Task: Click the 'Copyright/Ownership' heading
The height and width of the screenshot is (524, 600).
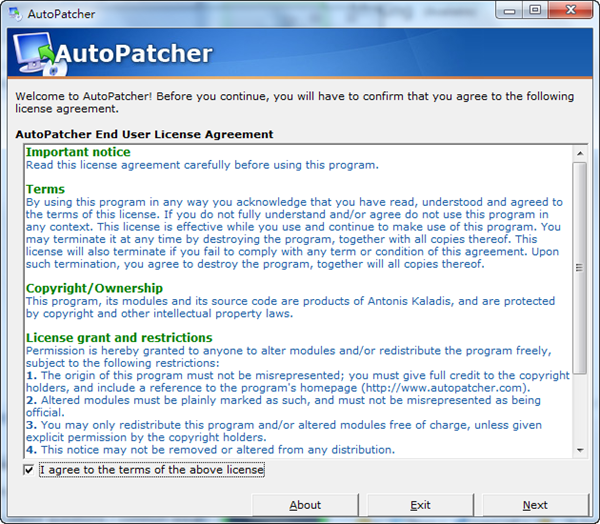Action: click(x=94, y=288)
